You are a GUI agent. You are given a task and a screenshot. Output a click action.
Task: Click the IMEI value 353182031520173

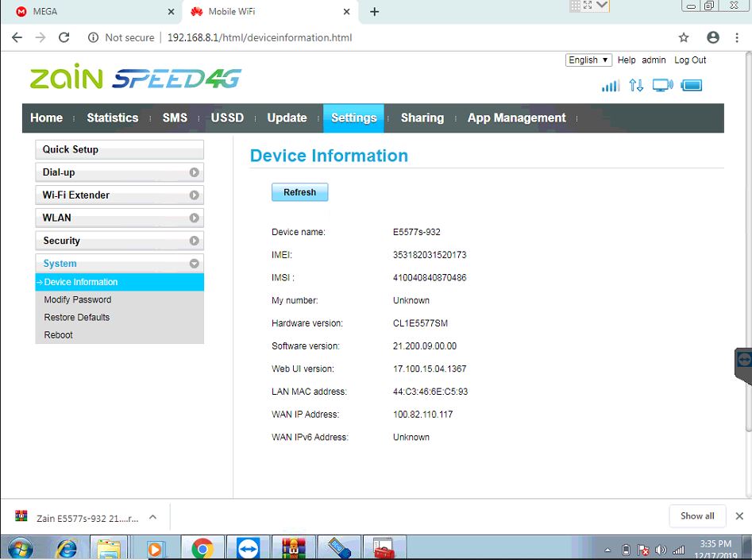coord(430,255)
